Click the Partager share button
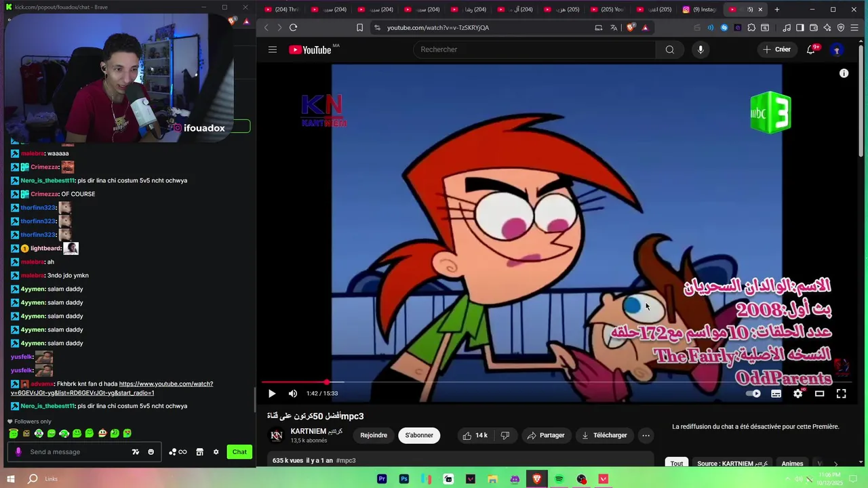868x488 pixels. (547, 435)
